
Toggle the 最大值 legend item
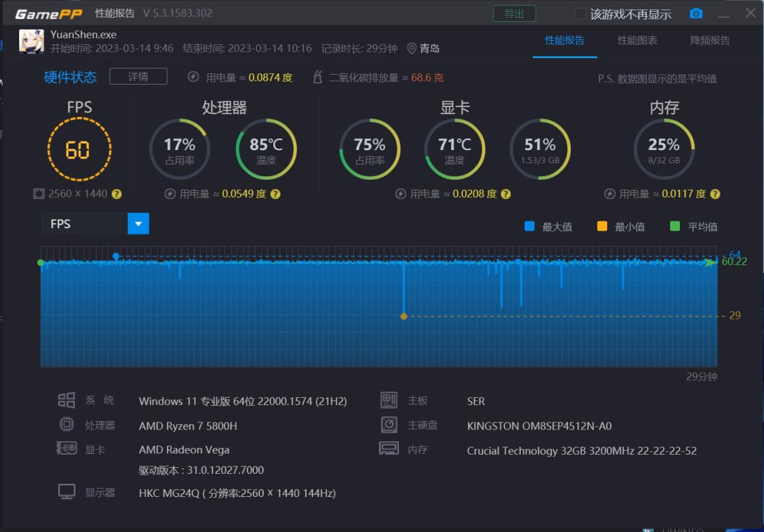point(546,226)
